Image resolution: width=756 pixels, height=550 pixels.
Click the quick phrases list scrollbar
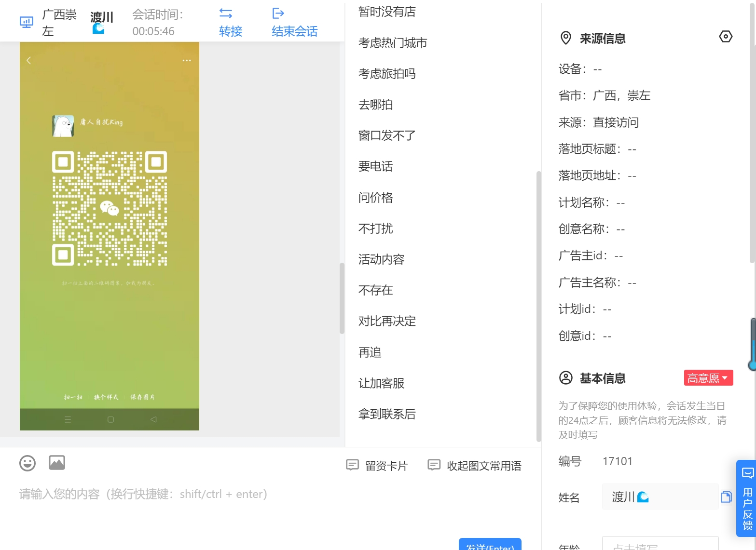pos(539,306)
